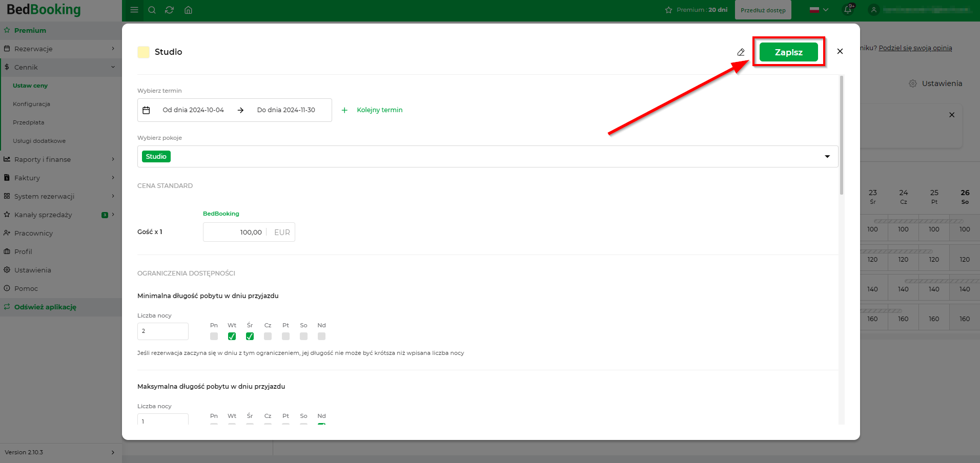Image resolution: width=980 pixels, height=463 pixels.
Task: Toggle Pt checkbox for minimum stay
Action: (286, 336)
